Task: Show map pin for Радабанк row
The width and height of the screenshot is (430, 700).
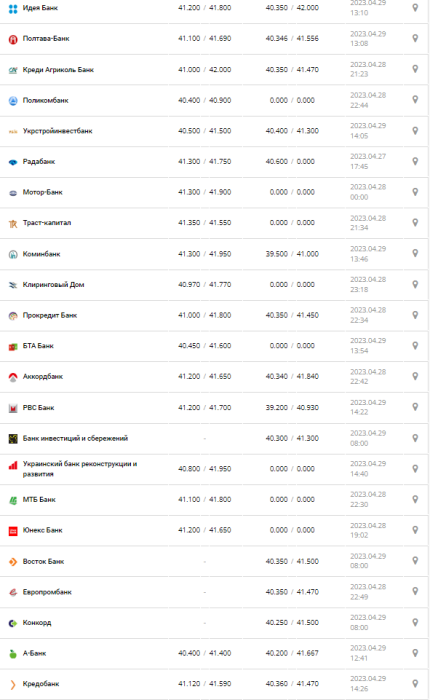Action: (415, 161)
